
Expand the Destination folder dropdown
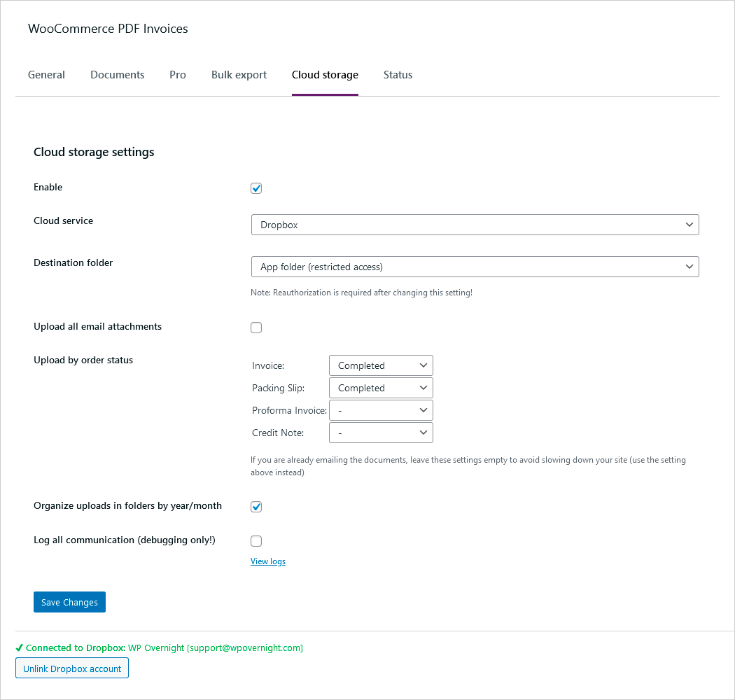[475, 267]
